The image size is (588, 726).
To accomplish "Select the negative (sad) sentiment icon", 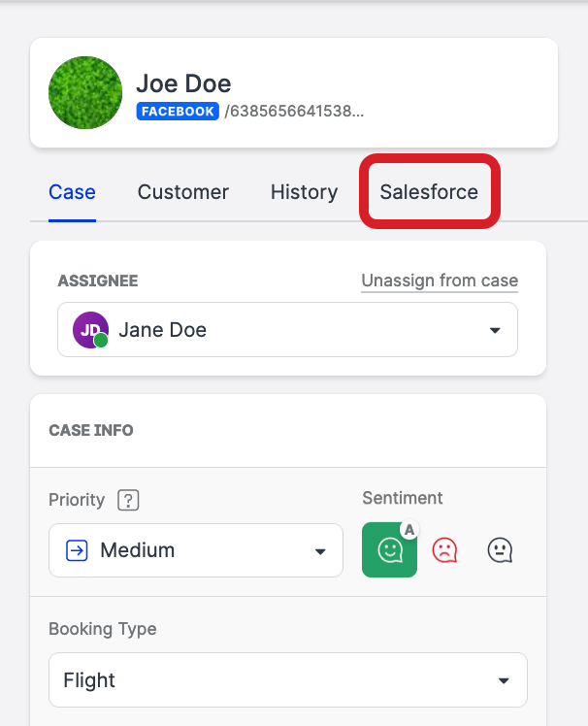I will [444, 550].
